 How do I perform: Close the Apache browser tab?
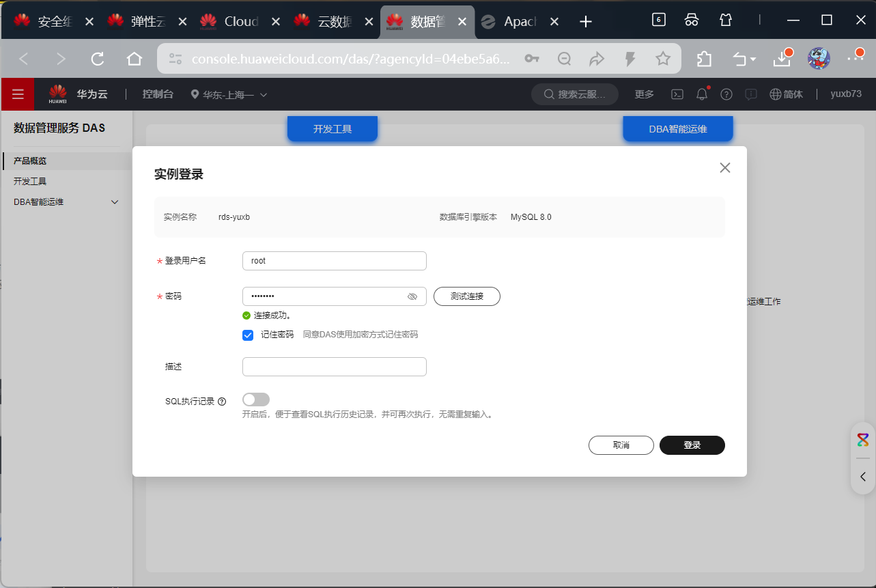click(554, 22)
